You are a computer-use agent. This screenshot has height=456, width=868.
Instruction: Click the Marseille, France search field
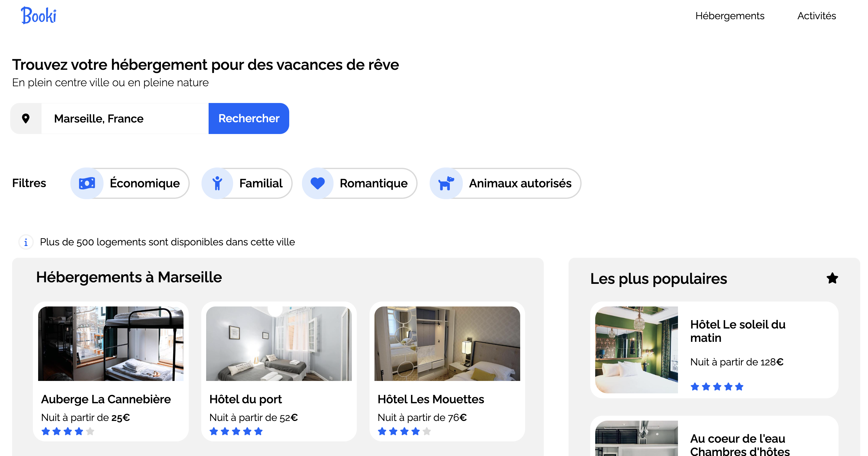[125, 118]
